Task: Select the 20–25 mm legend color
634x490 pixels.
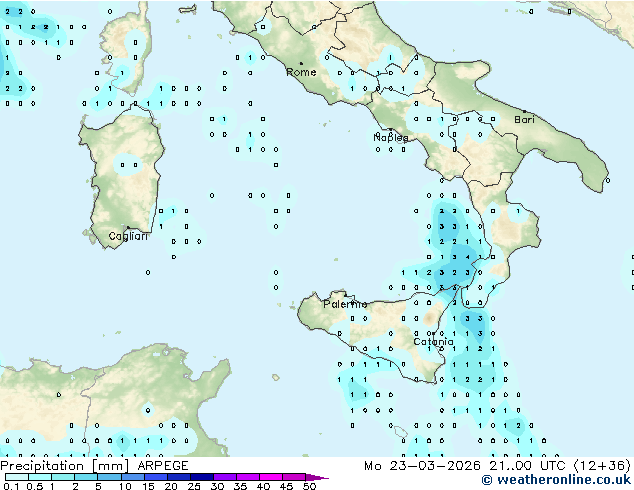Action: [x=179, y=477]
